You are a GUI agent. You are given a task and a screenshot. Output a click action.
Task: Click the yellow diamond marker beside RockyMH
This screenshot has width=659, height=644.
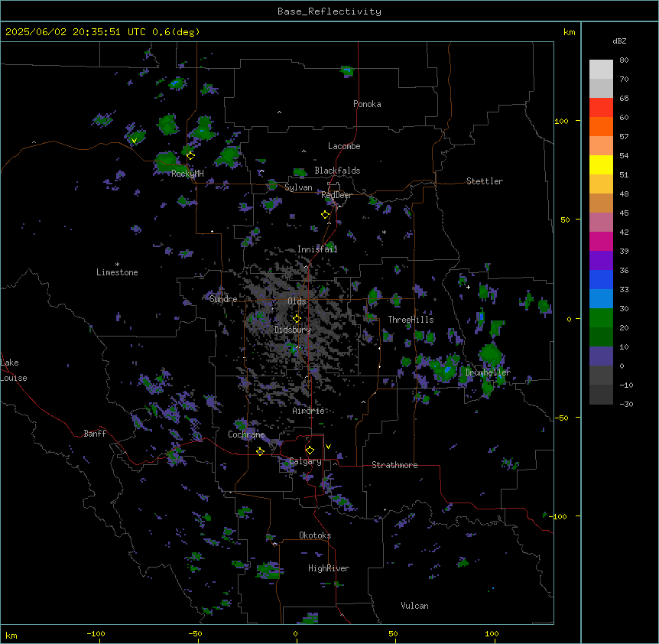click(x=190, y=156)
